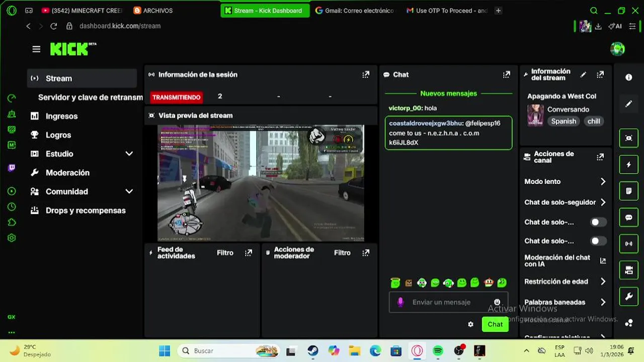Image resolution: width=644 pixels, height=362 pixels.
Task: Pop out the Acciones de moderador panel
Action: pos(366,253)
